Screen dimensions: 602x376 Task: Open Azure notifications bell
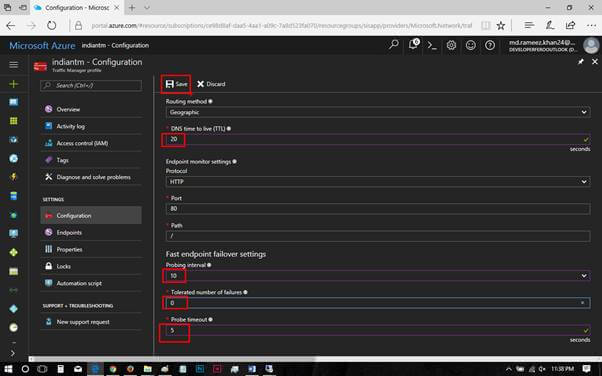pos(413,45)
